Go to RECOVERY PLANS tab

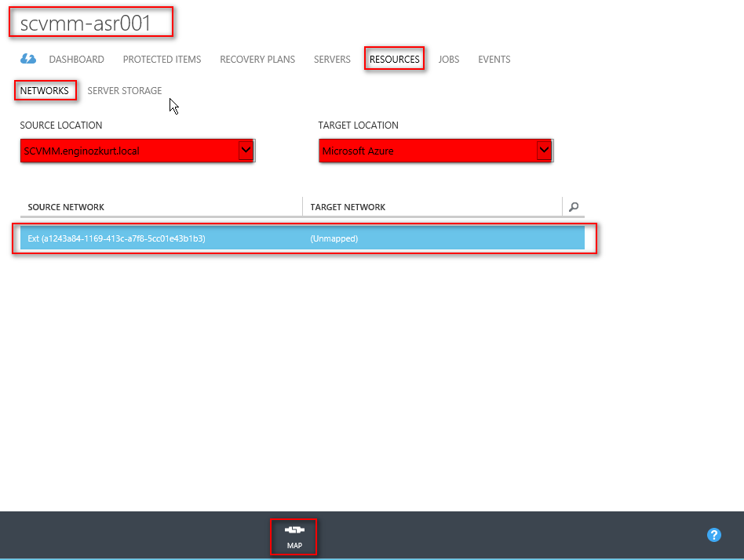tap(257, 60)
